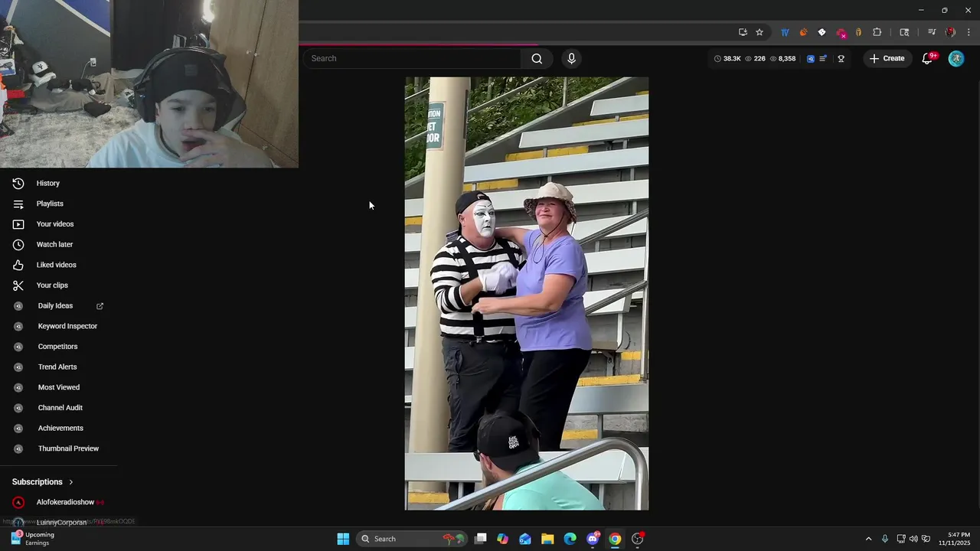This screenshot has height=551, width=980.
Task: Click the taskbar Search box
Action: click(413, 539)
